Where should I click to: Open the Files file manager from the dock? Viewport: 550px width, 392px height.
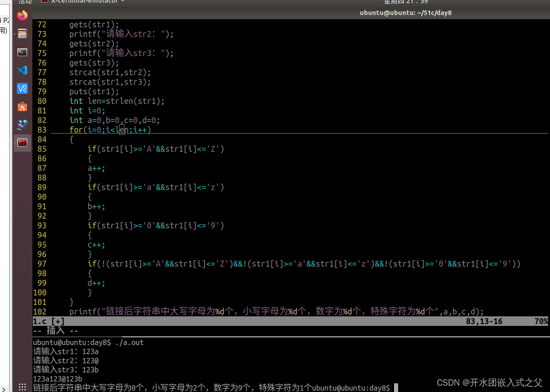coord(22,33)
